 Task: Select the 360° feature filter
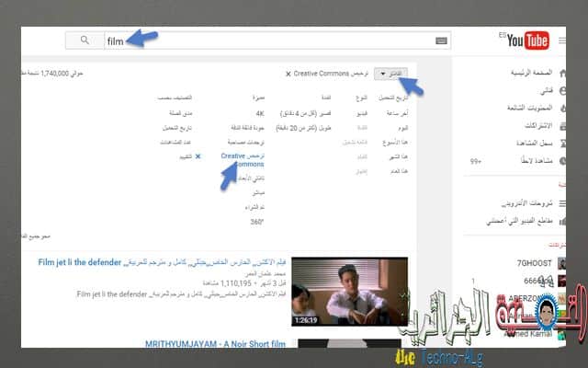click(257, 222)
